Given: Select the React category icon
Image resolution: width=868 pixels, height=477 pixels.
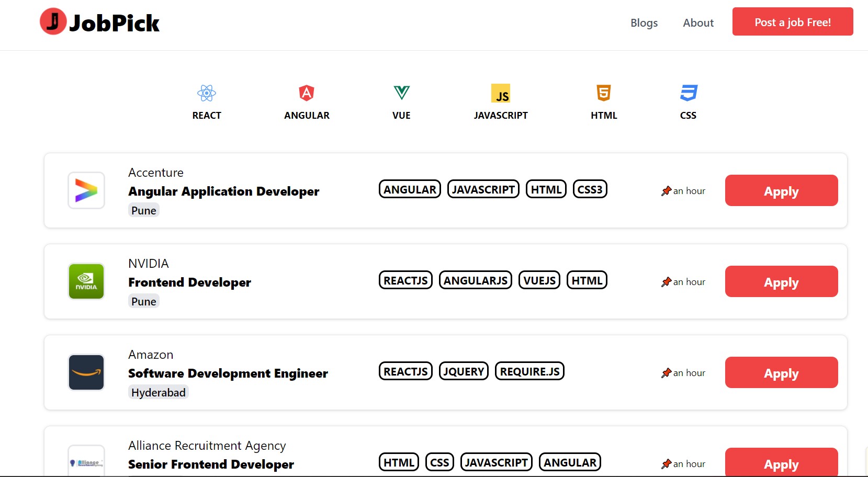Looking at the screenshot, I should tap(207, 93).
